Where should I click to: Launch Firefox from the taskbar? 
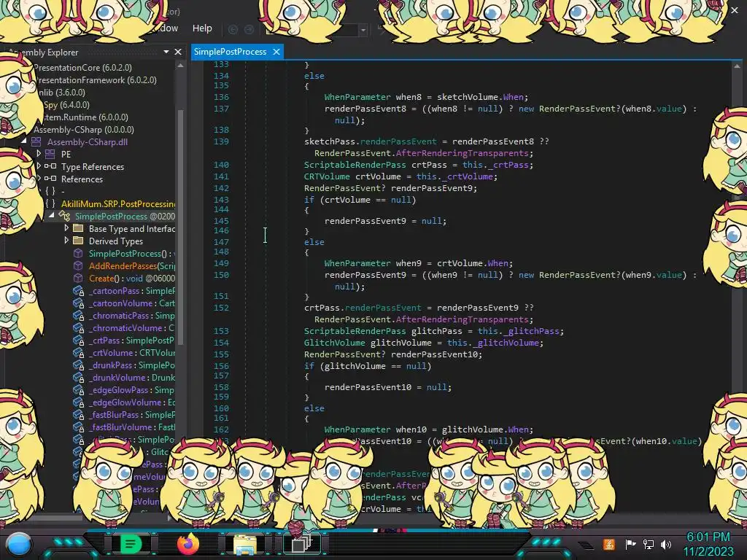click(x=187, y=544)
